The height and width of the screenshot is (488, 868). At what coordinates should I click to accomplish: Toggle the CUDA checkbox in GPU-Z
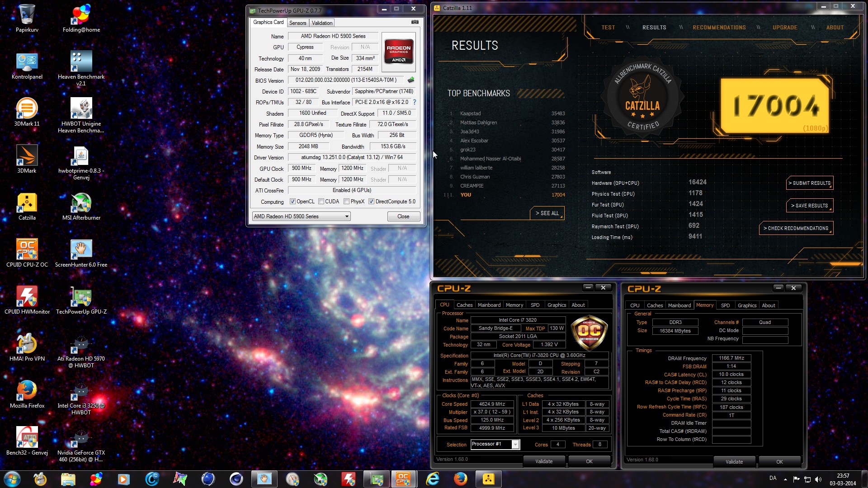321,202
